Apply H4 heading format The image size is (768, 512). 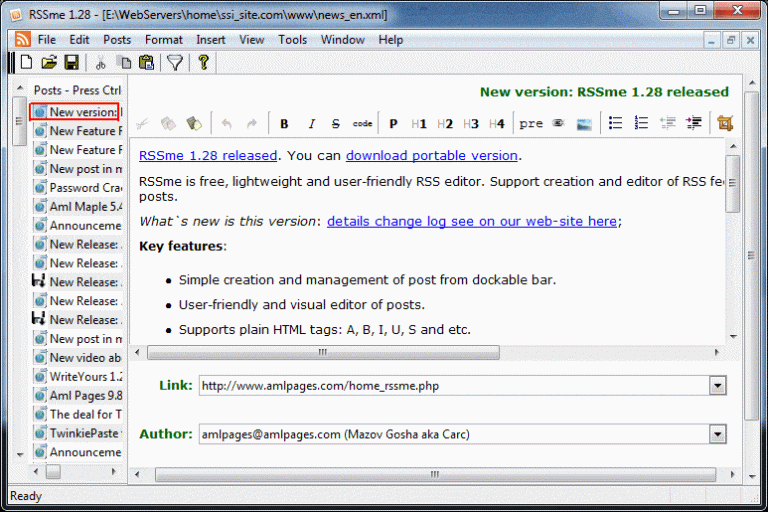(497, 124)
